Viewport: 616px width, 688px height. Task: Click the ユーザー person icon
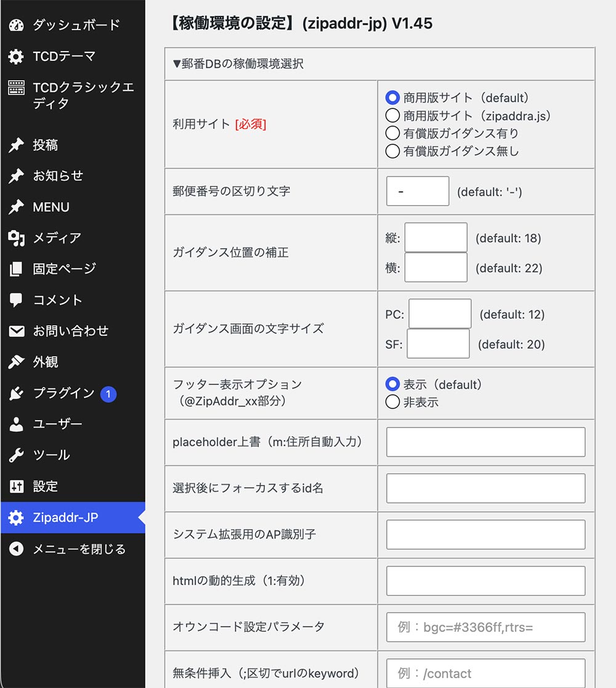point(16,424)
